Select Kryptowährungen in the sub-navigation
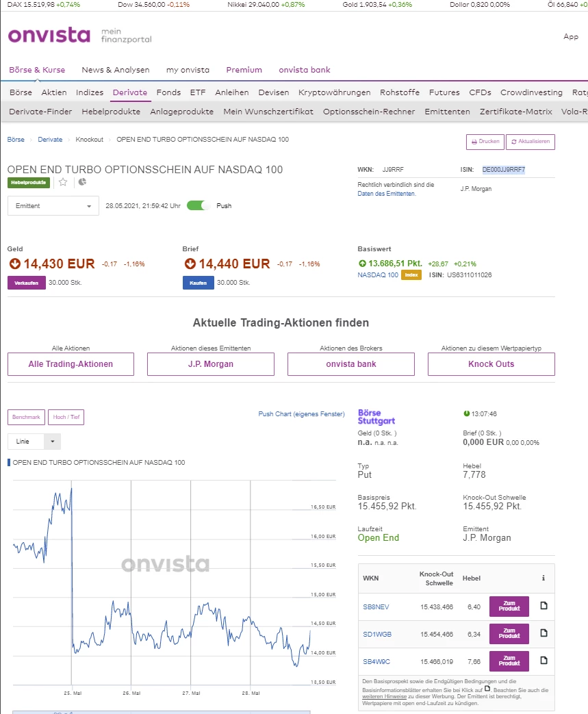The height and width of the screenshot is (714, 588). [x=334, y=92]
